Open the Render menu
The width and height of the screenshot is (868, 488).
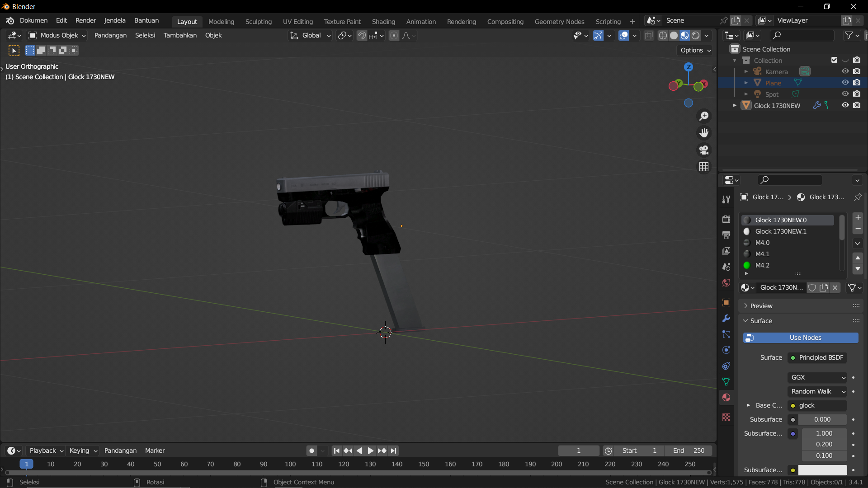click(x=85, y=20)
